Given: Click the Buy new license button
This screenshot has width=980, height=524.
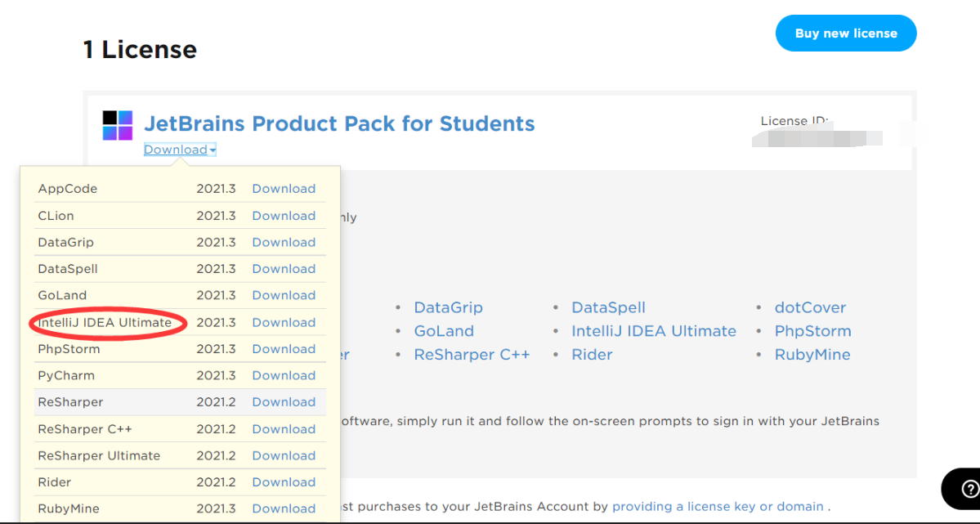Looking at the screenshot, I should pyautogui.click(x=846, y=34).
